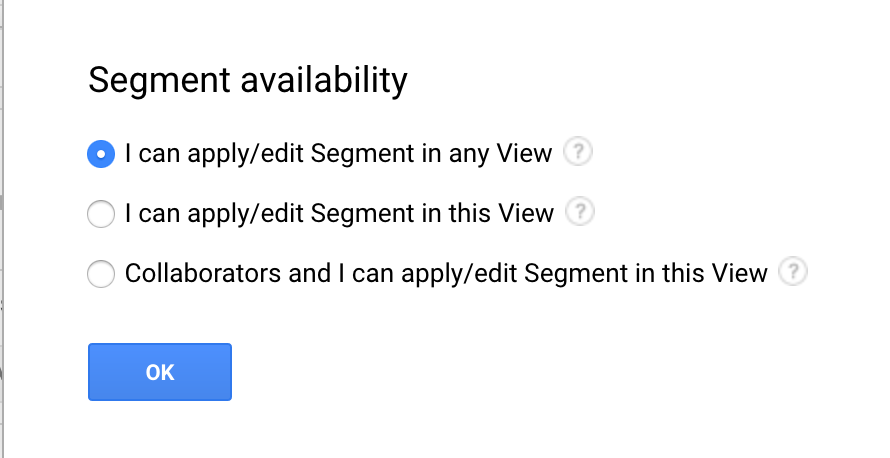
Task: Click the word 'Collaborators' in third option
Action: [x=203, y=273]
